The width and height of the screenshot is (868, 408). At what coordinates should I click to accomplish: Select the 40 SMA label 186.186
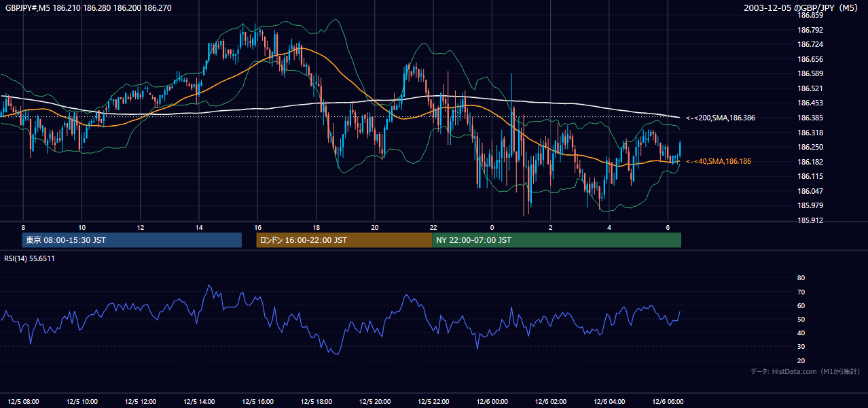719,162
